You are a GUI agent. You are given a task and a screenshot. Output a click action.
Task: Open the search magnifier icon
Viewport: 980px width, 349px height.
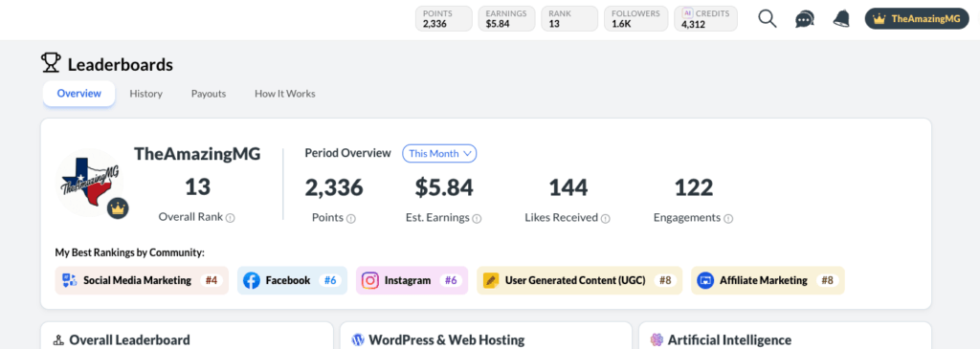[767, 19]
